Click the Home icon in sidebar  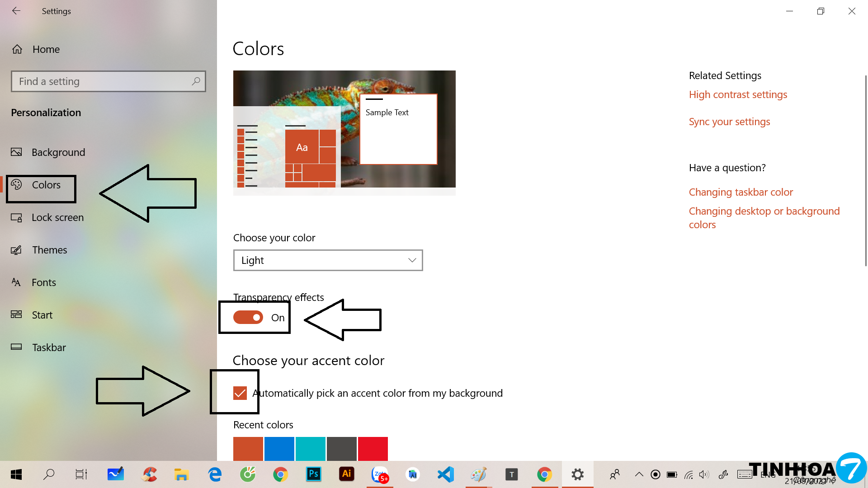tap(17, 49)
